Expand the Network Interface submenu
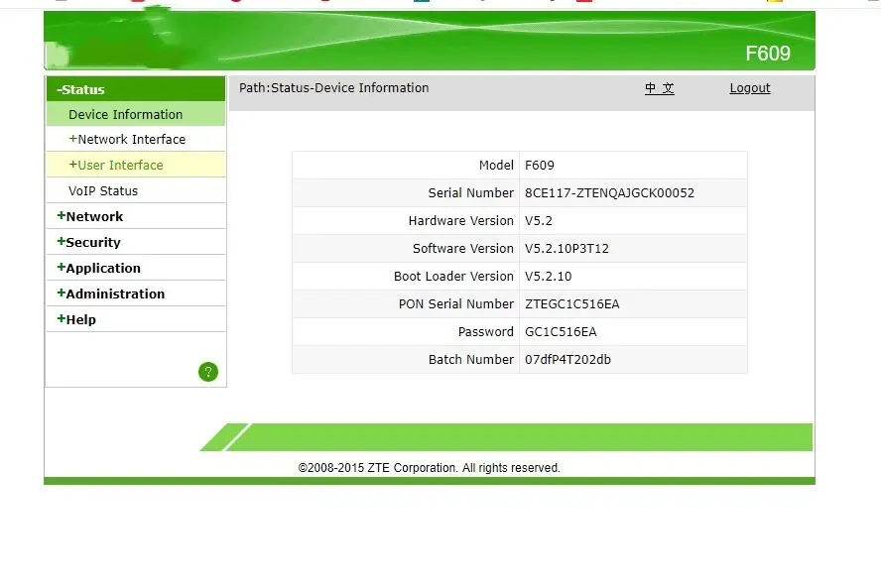881x588 pixels. (130, 140)
